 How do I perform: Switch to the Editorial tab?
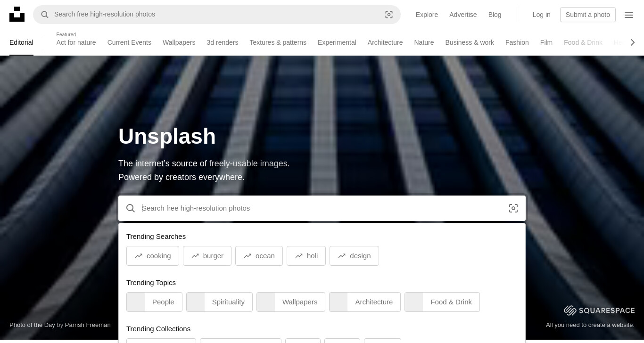21,42
